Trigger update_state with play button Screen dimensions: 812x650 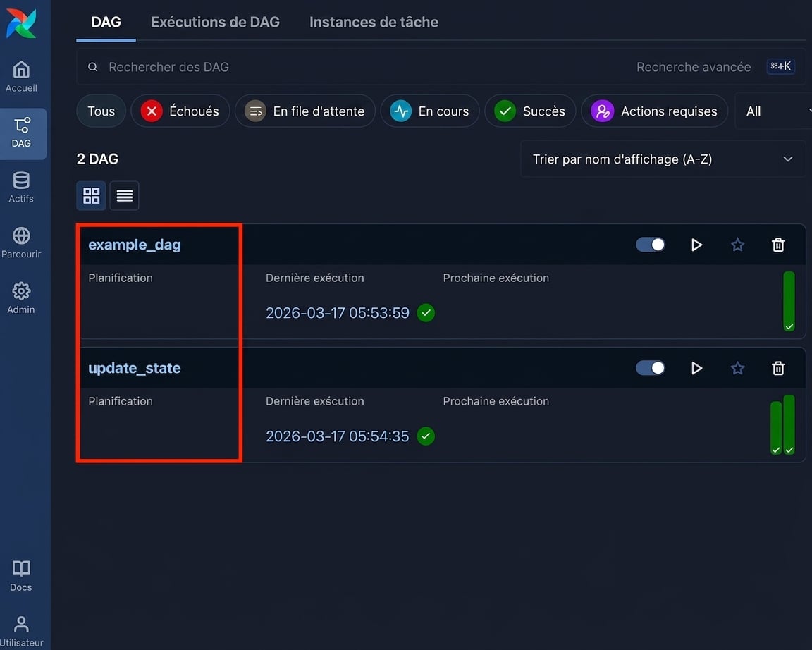pyautogui.click(x=696, y=368)
